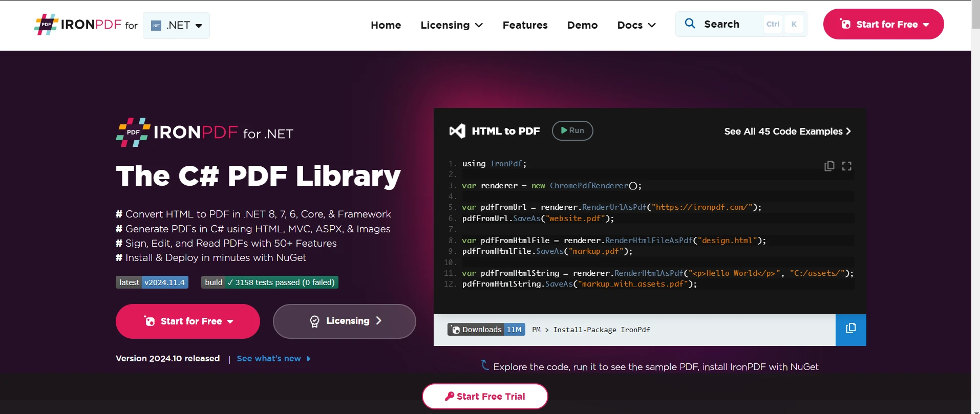
Task: Click the magnifying glass search icon
Action: (690, 24)
